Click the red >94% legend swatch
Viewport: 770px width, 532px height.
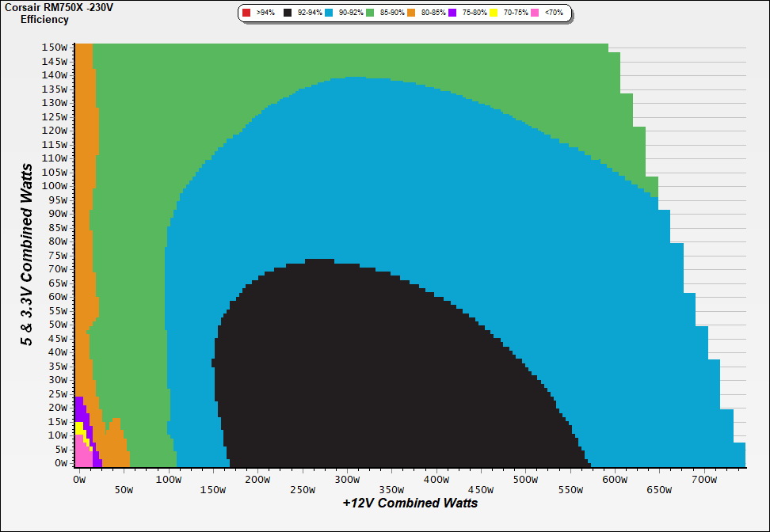pos(246,13)
